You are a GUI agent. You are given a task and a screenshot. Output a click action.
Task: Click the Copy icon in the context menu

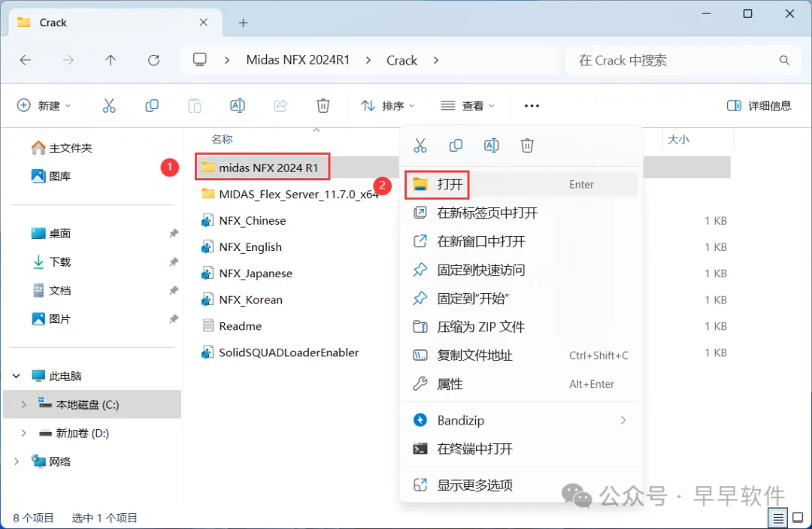(x=456, y=146)
